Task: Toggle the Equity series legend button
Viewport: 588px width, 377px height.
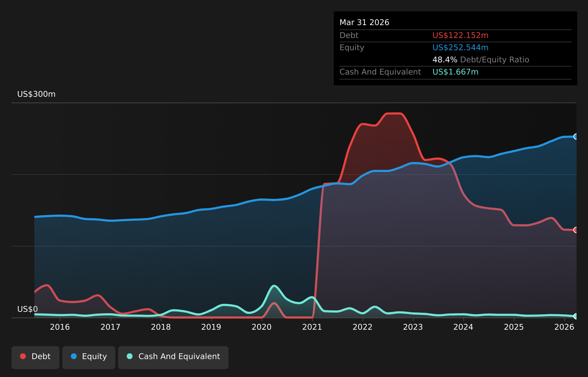Action: click(x=89, y=357)
